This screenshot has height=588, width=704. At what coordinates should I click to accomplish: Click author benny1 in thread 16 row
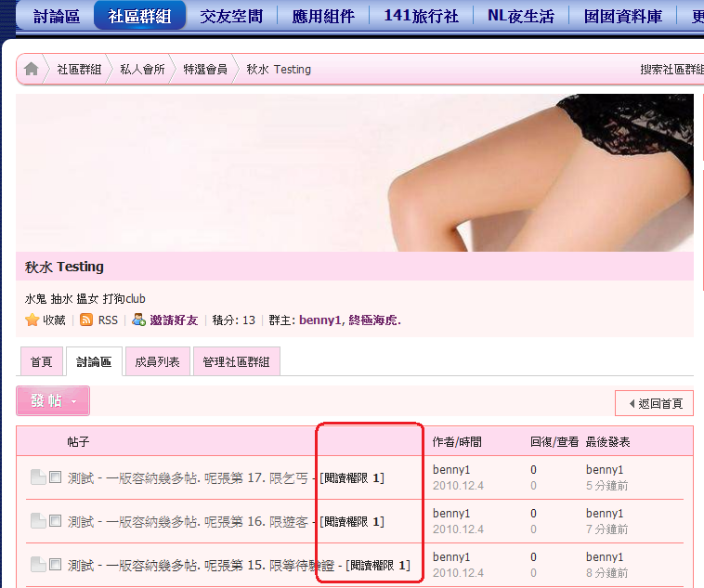(451, 513)
